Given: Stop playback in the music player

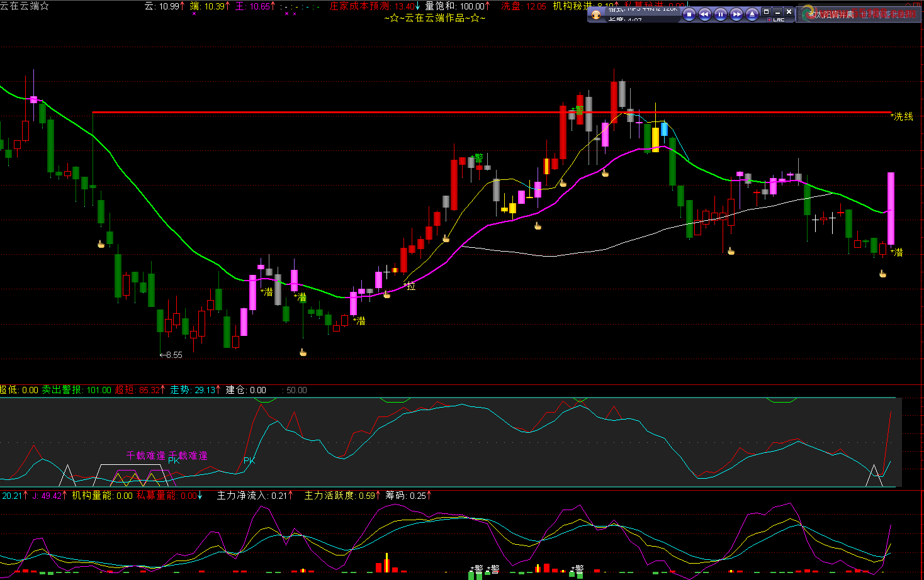Looking at the screenshot, I should tap(689, 14).
